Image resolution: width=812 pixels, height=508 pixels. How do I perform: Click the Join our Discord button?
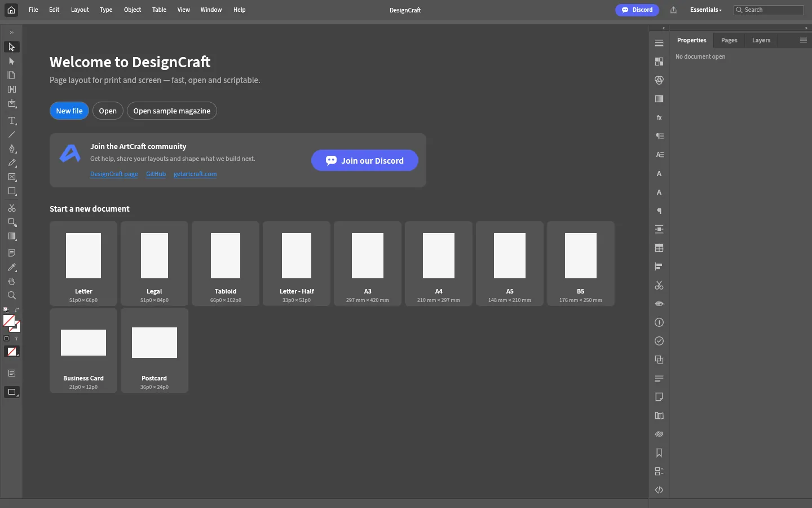(x=365, y=160)
